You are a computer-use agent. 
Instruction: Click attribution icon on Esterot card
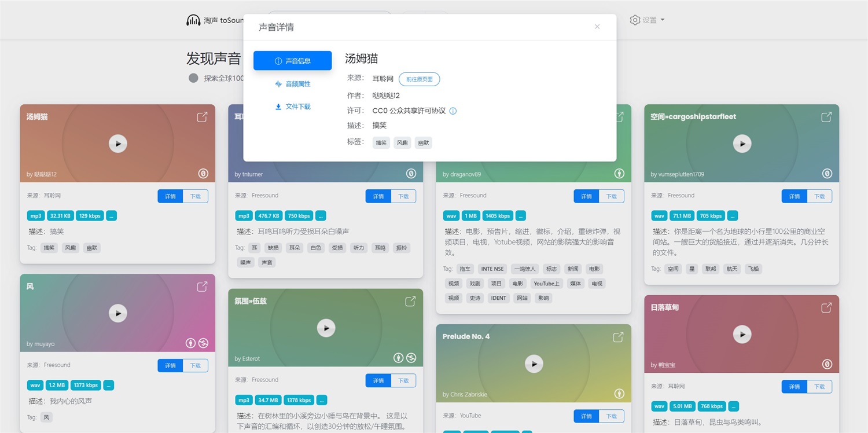[x=398, y=358]
